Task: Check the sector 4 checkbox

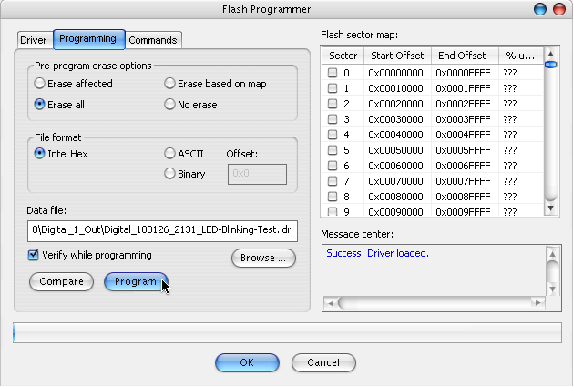Action: (332, 134)
